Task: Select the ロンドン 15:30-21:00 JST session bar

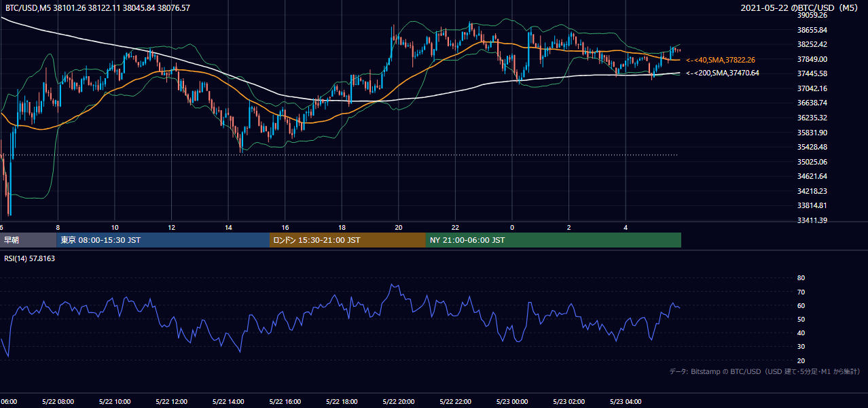Action: 348,240
